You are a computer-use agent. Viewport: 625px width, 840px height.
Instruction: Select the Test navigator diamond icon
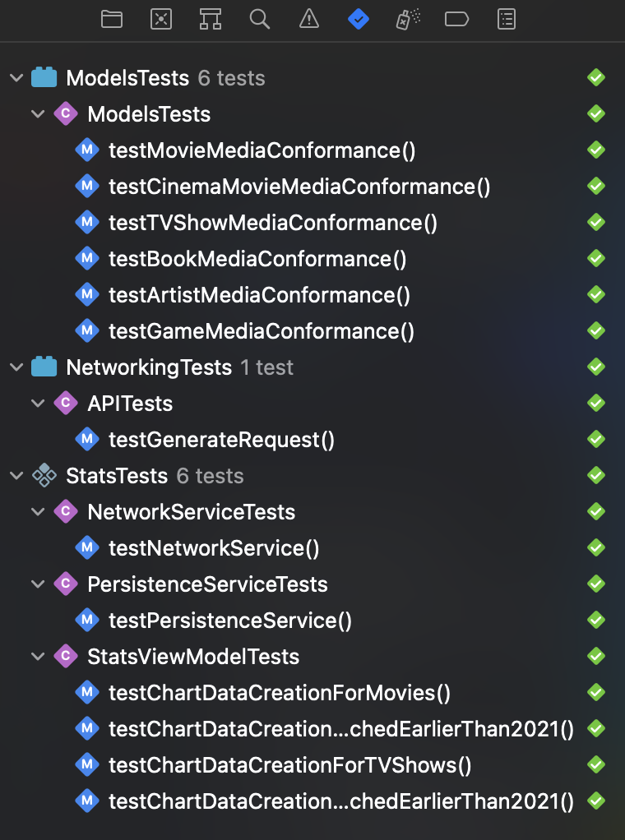[x=359, y=19]
